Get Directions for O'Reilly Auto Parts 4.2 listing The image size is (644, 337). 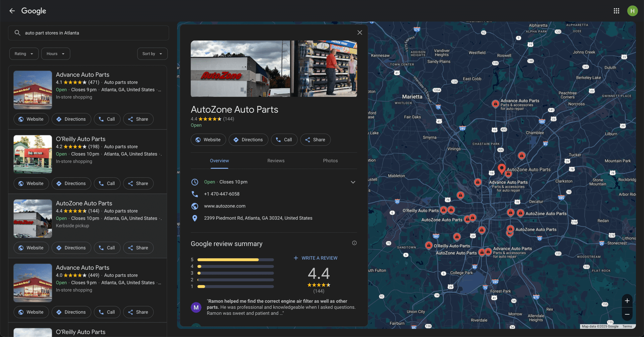tap(71, 184)
